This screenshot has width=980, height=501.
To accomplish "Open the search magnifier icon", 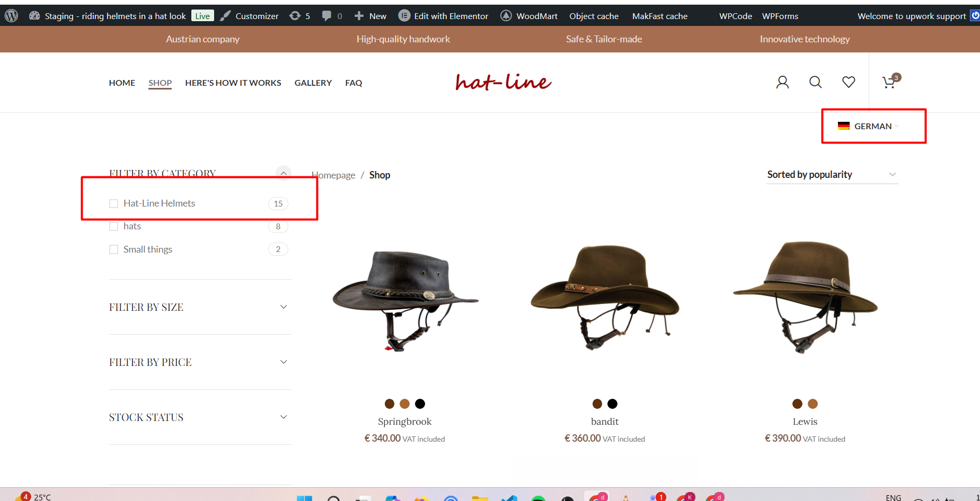I will coord(815,82).
